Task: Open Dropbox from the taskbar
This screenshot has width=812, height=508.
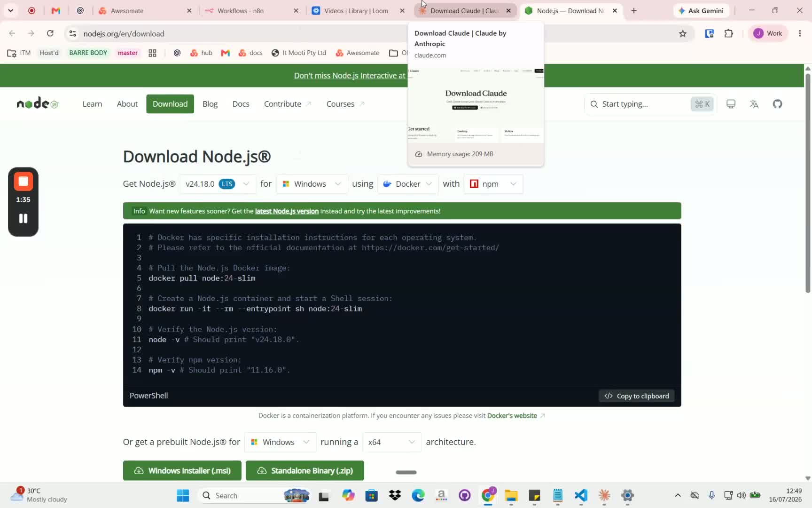Action: [395, 495]
